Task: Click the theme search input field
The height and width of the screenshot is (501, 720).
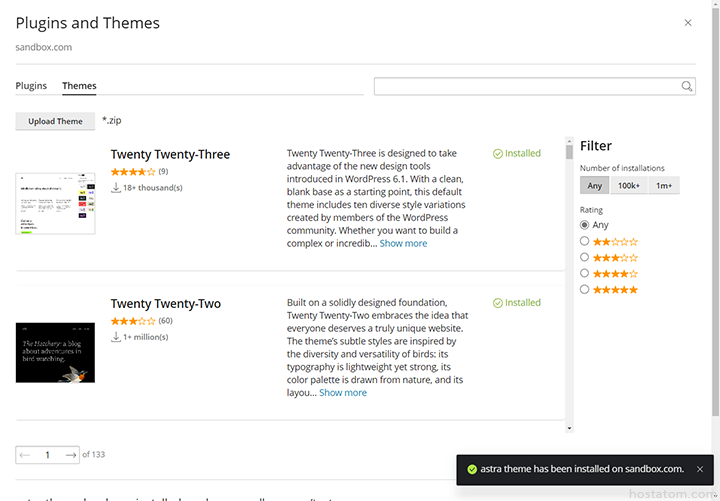Action: point(527,86)
